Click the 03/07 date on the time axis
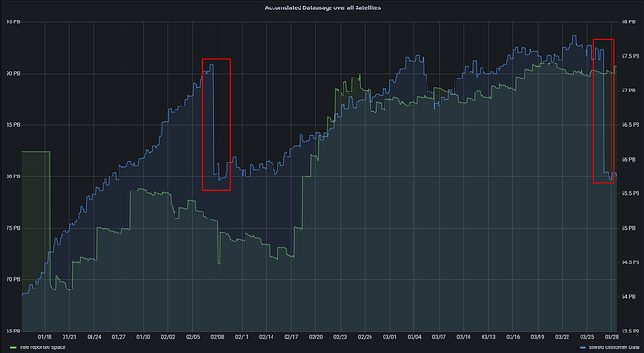This screenshot has width=644, height=353. tap(439, 337)
